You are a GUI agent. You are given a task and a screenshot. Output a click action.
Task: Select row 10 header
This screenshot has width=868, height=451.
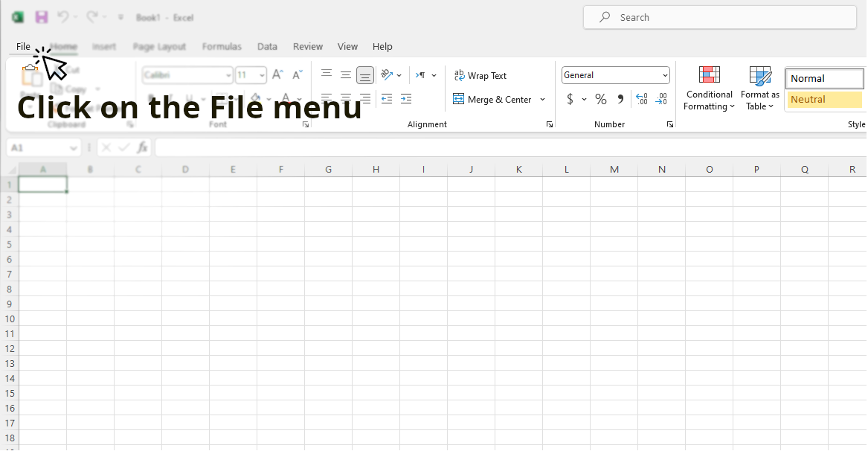click(x=10, y=319)
